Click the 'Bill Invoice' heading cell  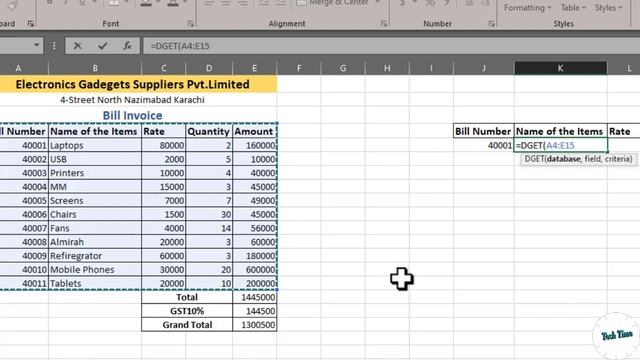pos(138,116)
